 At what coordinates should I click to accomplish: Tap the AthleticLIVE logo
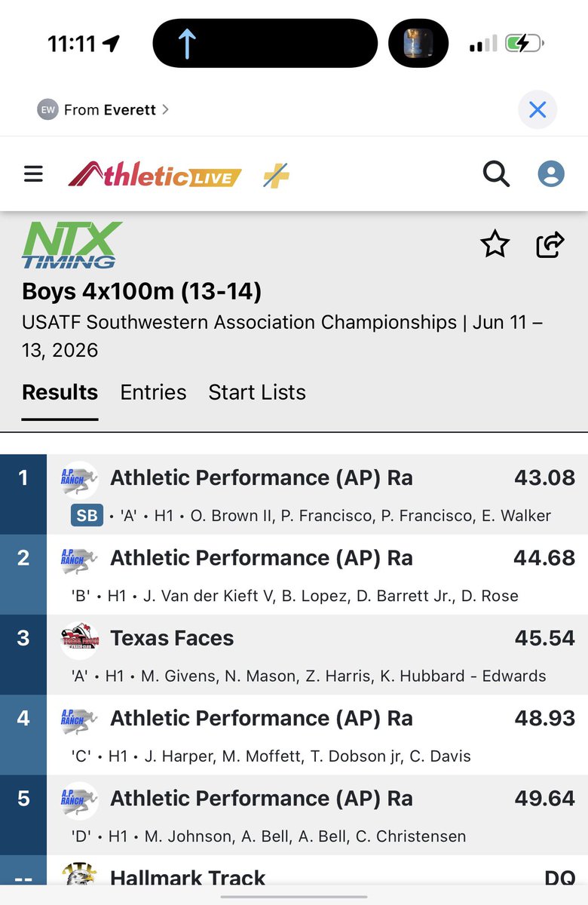click(155, 175)
